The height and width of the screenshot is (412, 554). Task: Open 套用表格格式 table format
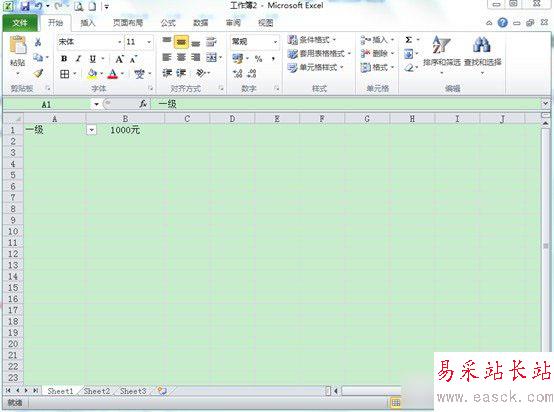(x=319, y=54)
